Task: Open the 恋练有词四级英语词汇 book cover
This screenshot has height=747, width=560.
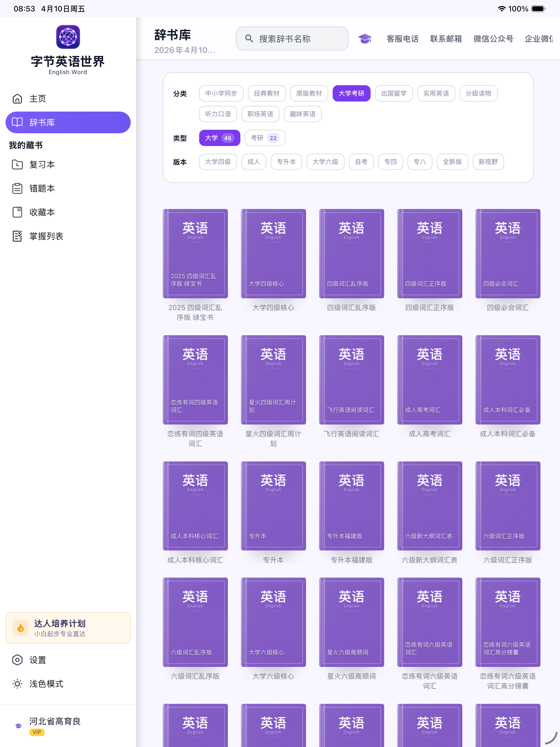Action: tap(195, 379)
